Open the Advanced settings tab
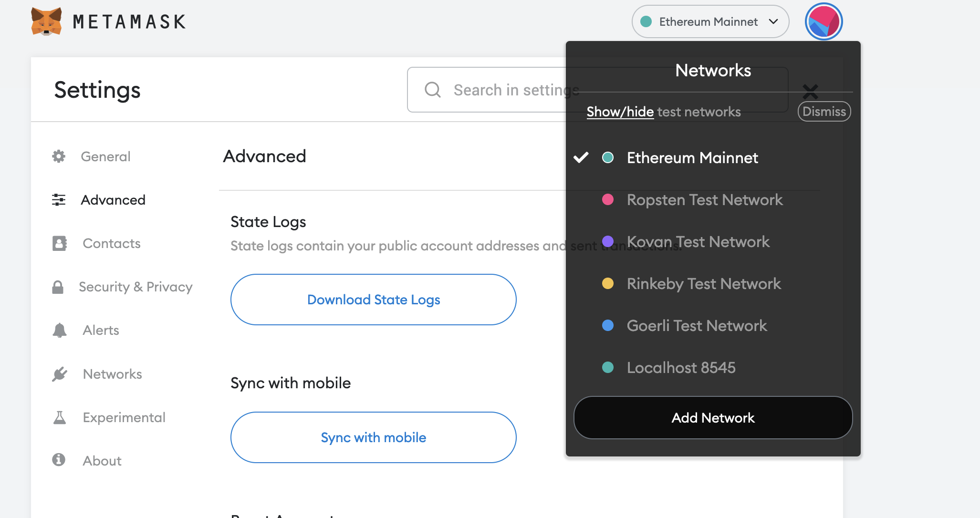Viewport: 980px width, 518px height. pyautogui.click(x=113, y=200)
